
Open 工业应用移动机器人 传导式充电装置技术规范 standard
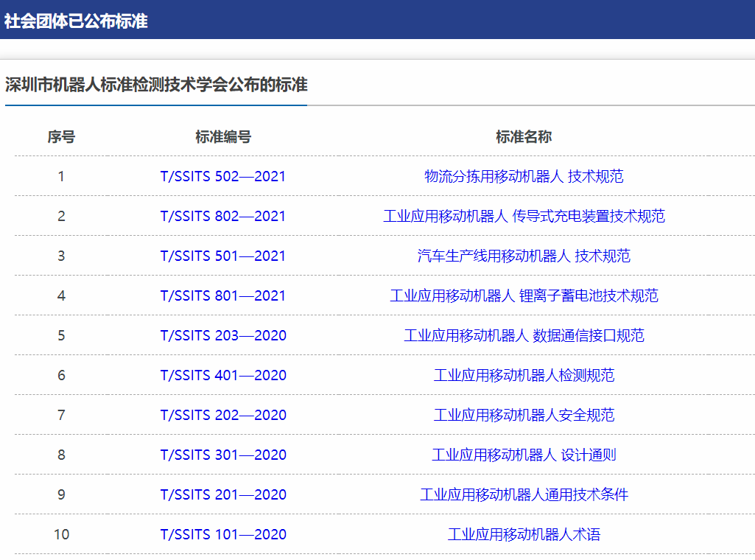pos(524,216)
